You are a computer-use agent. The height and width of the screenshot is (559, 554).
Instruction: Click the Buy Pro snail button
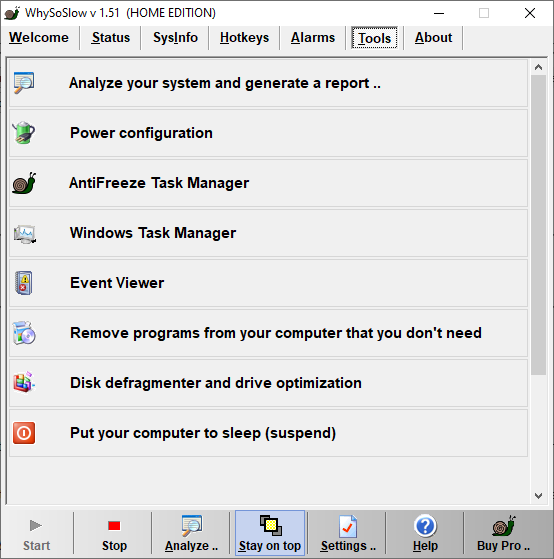tap(503, 533)
